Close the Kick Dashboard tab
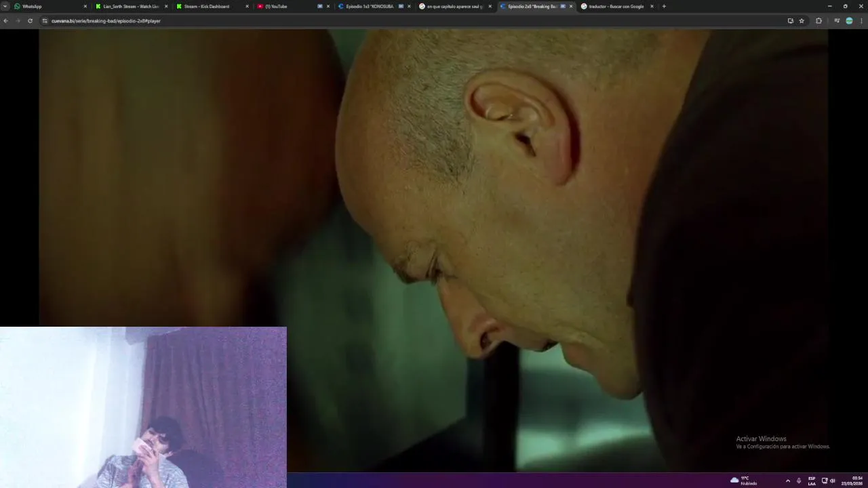Viewport: 868px width, 488px height. (247, 6)
